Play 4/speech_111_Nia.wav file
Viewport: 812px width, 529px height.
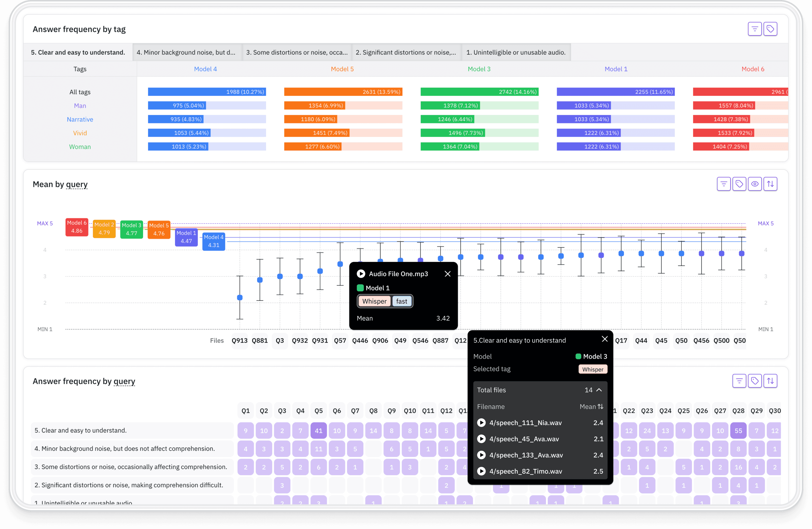[x=481, y=422]
